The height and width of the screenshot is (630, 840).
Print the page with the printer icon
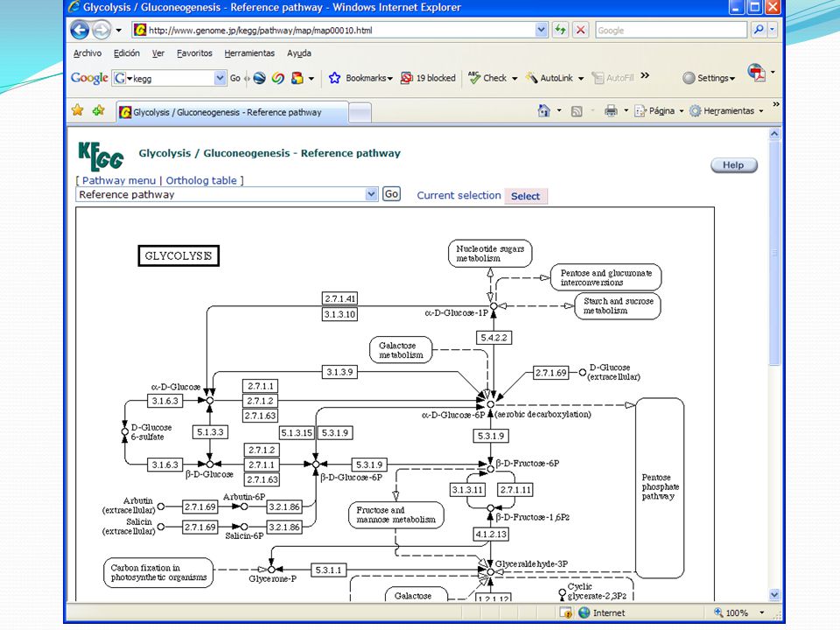pos(611,111)
